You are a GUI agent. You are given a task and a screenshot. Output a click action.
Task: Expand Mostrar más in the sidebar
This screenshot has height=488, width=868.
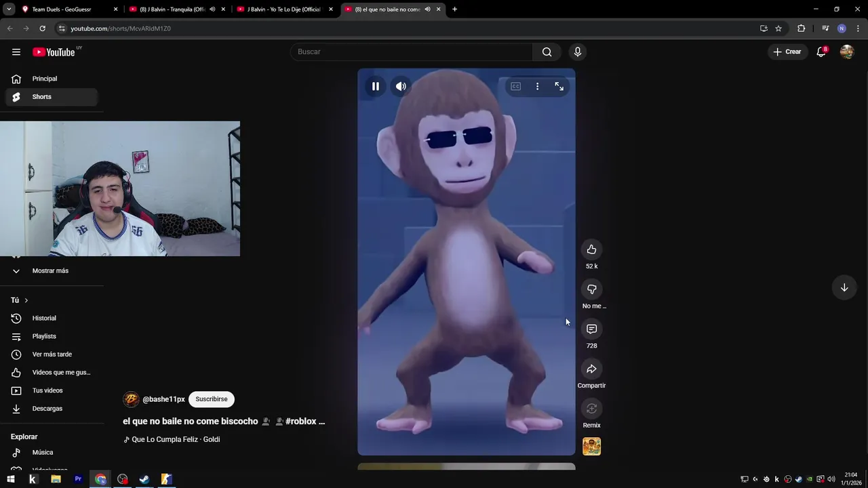point(52,270)
